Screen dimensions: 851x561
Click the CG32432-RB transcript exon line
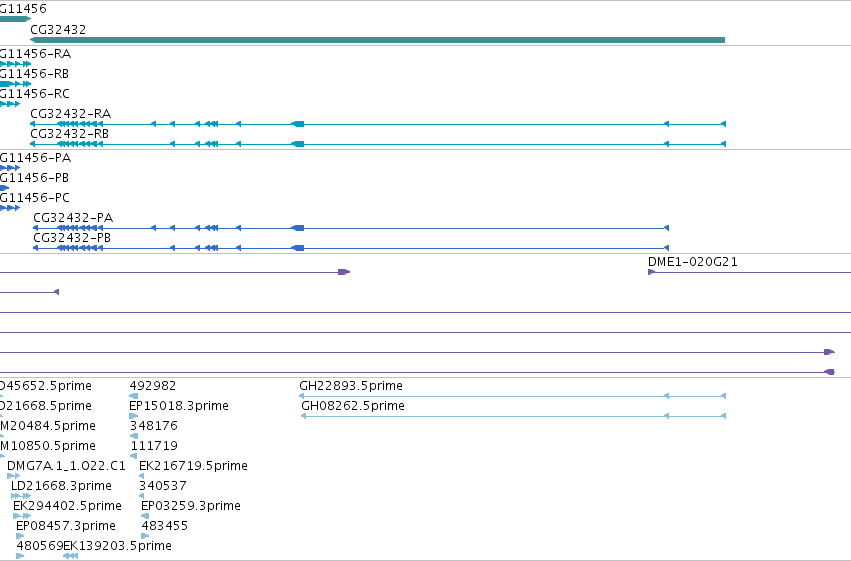(378, 144)
